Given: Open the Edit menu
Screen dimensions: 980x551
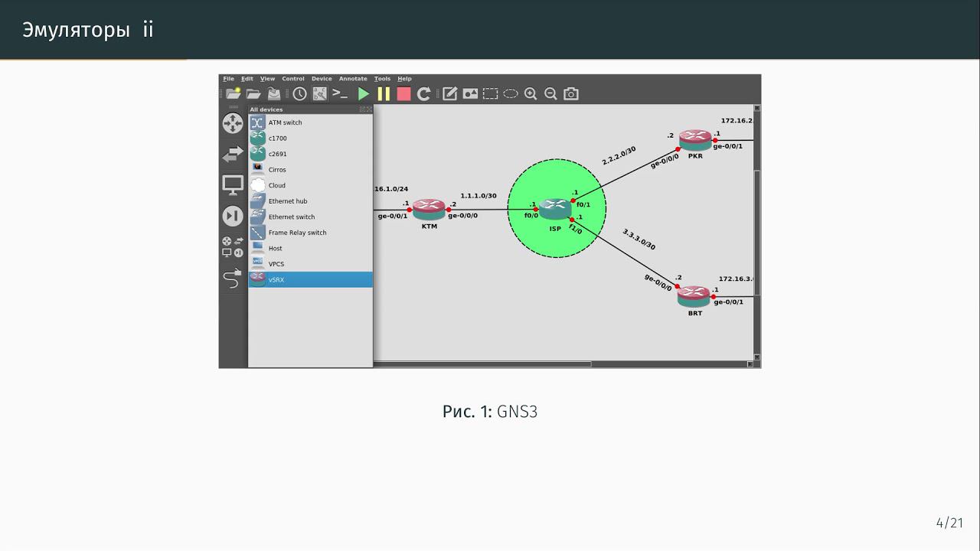Looking at the screenshot, I should tap(247, 79).
